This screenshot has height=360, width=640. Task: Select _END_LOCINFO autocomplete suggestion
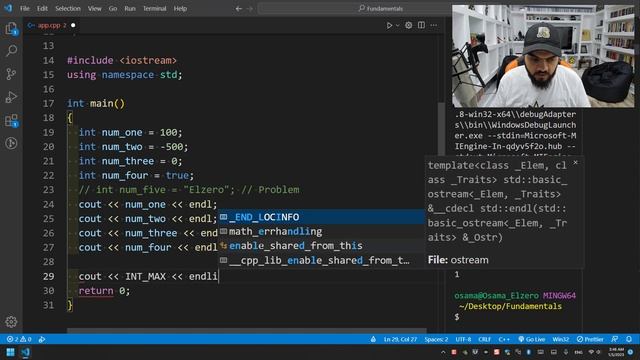coord(321,217)
